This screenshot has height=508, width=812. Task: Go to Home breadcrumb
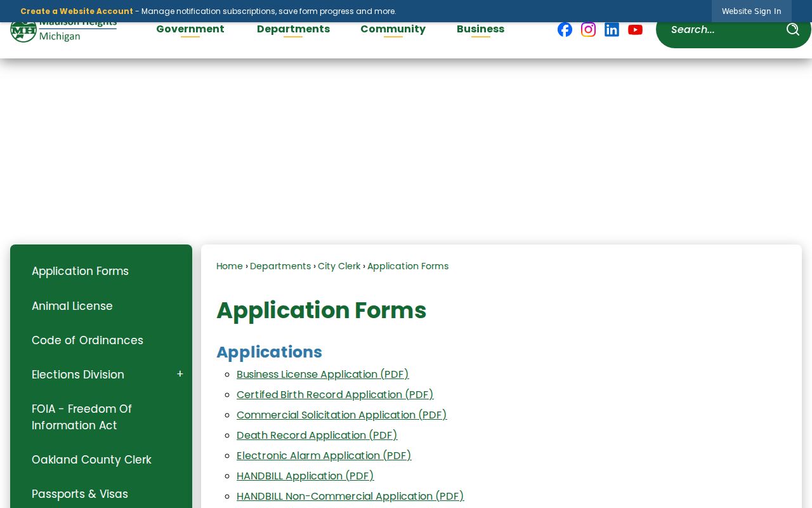pyautogui.click(x=230, y=266)
